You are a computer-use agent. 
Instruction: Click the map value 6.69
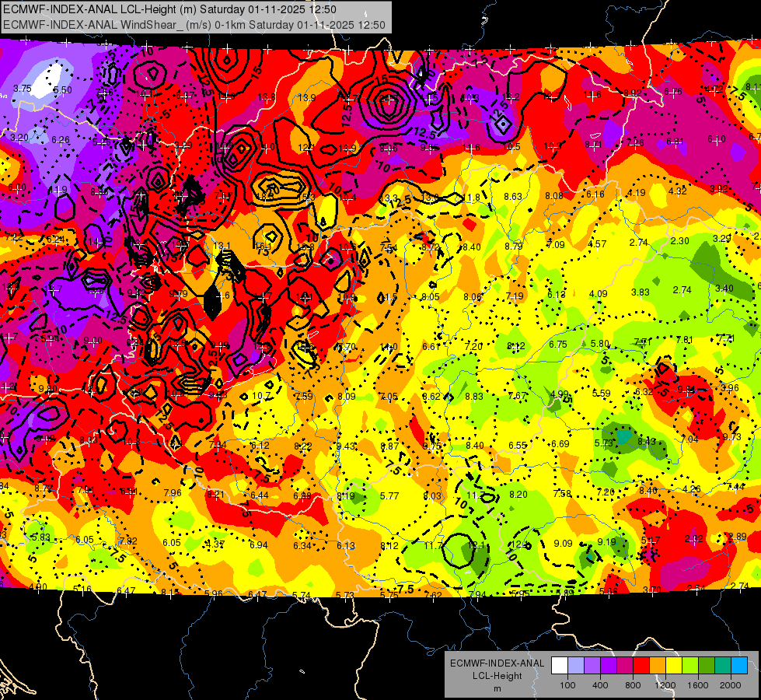coord(560,443)
